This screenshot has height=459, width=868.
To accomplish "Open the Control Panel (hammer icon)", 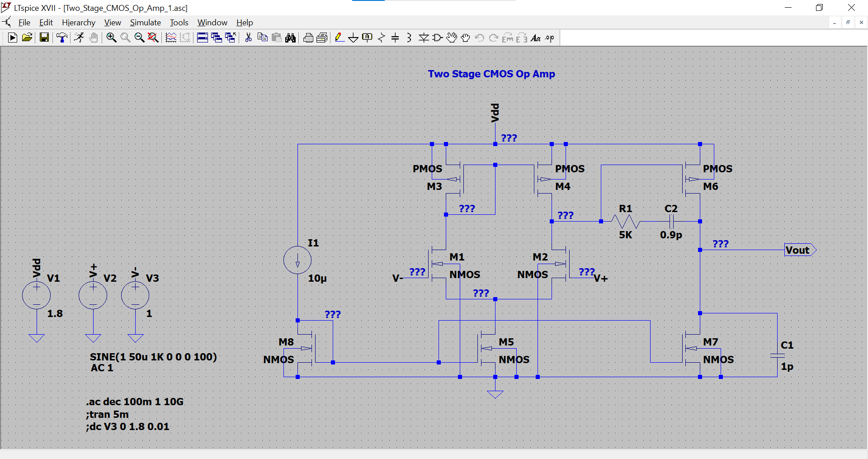I will coord(62,38).
